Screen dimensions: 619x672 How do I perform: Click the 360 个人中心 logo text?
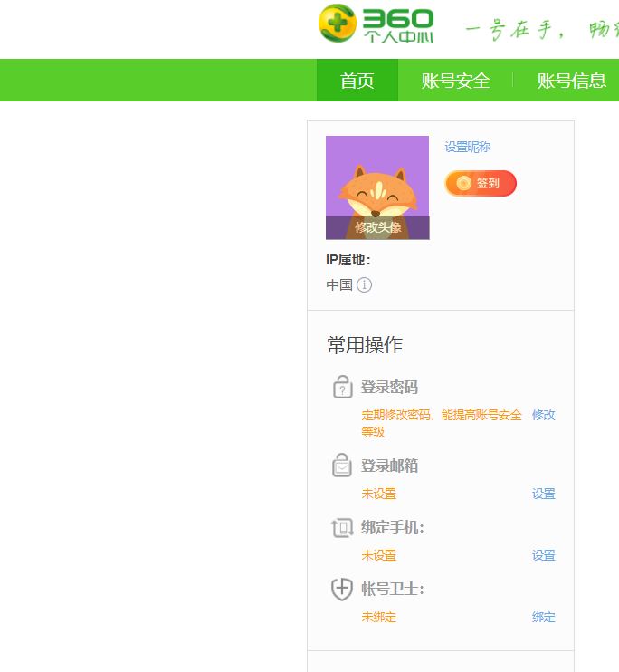click(x=398, y=25)
